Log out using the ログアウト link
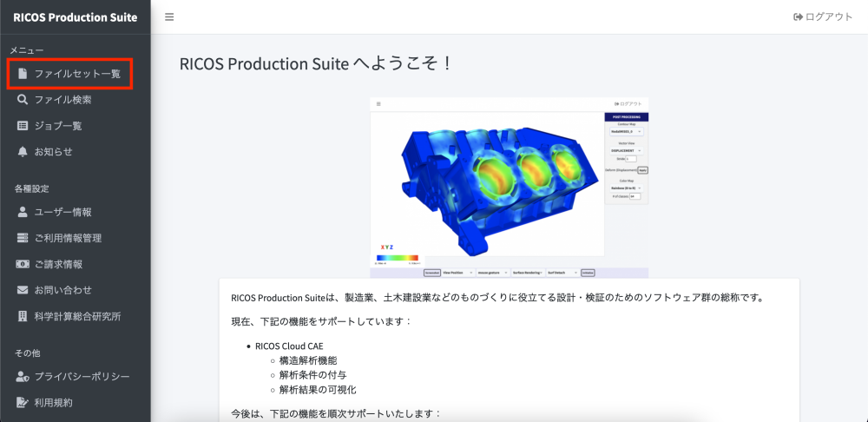The image size is (868, 422). (x=823, y=16)
